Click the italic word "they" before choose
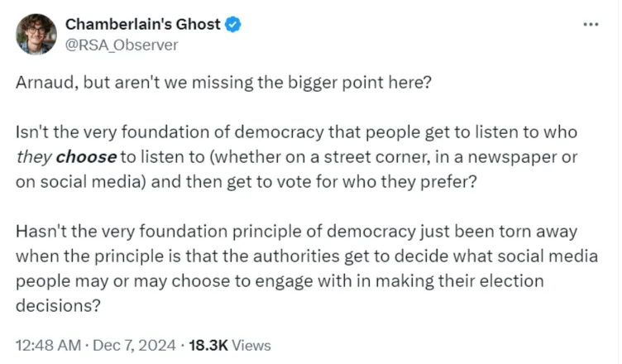Viewport: 622px width, 364px height. point(34,157)
